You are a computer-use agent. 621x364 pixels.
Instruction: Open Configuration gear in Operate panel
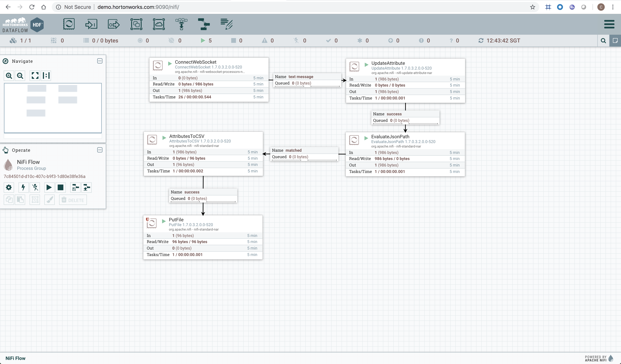pos(9,188)
